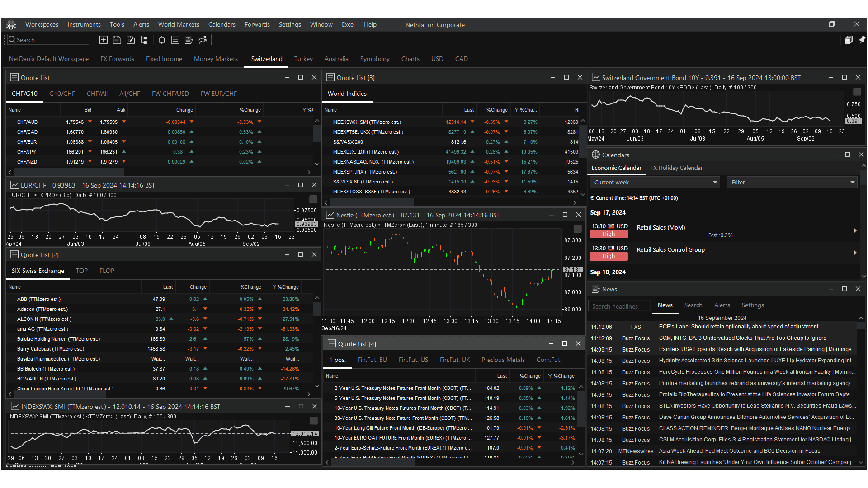Click the Search headlines input field
This screenshot has height=488, width=868.
(619, 306)
